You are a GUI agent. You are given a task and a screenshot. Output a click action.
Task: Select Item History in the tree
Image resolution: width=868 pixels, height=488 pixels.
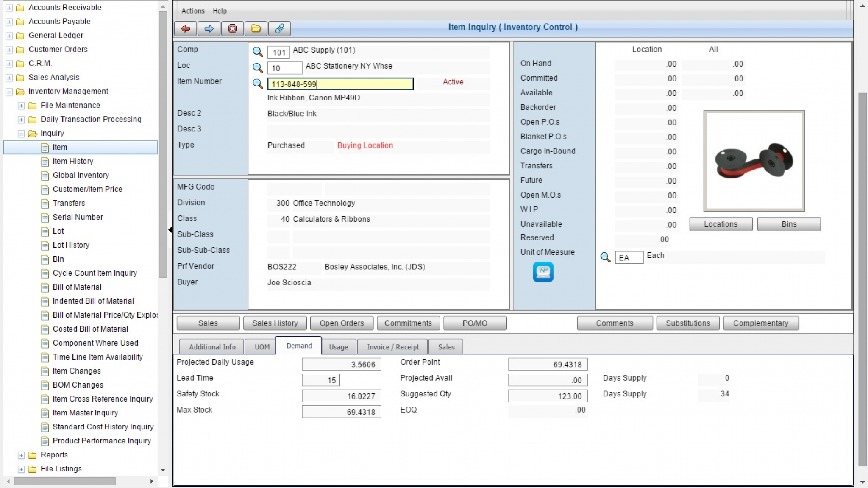click(73, 161)
